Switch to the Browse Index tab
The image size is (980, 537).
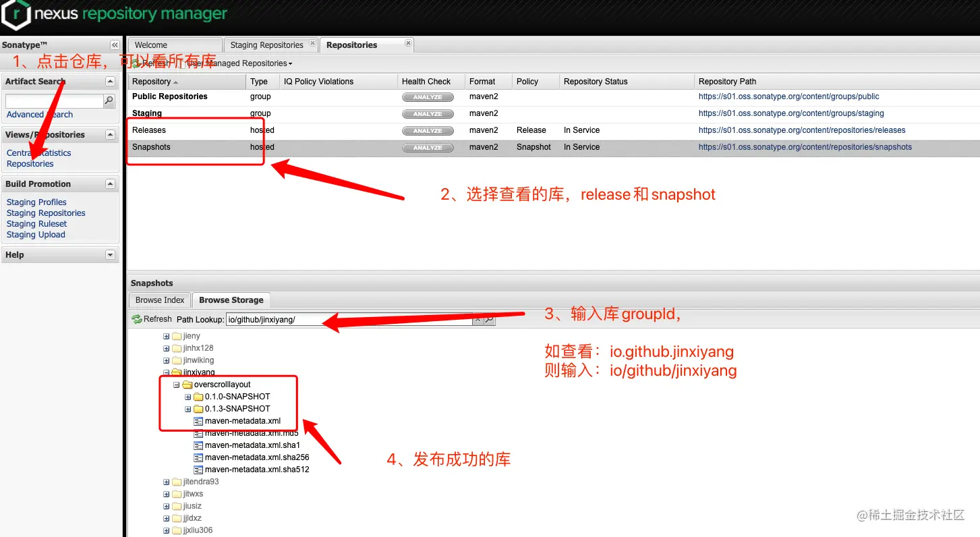[160, 300]
